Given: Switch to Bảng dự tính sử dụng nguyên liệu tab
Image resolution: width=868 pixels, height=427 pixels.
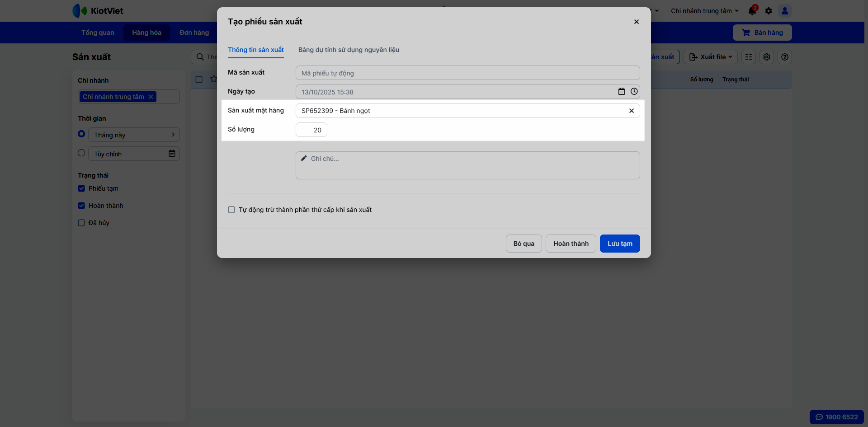Looking at the screenshot, I should click(x=349, y=50).
